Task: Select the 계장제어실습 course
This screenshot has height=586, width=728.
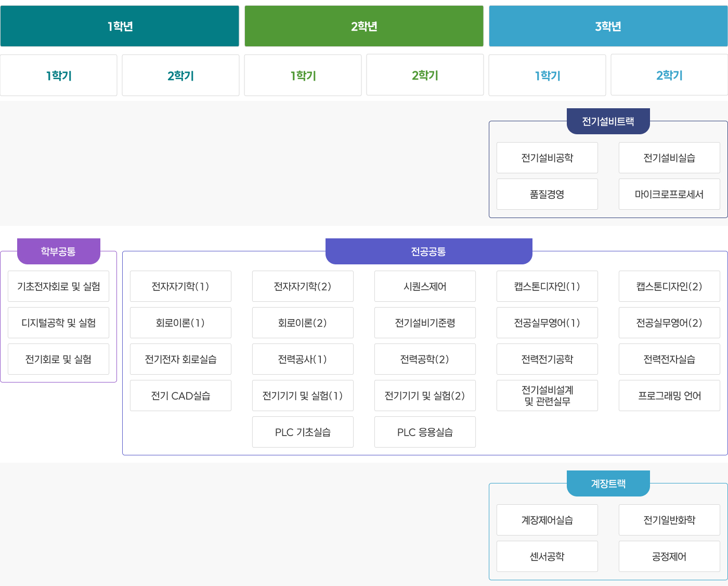Action: pos(547,520)
